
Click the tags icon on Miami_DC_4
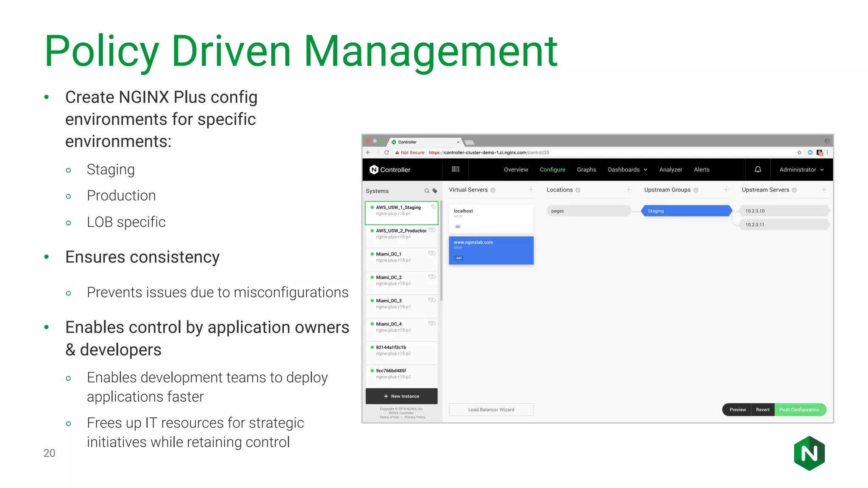point(432,323)
